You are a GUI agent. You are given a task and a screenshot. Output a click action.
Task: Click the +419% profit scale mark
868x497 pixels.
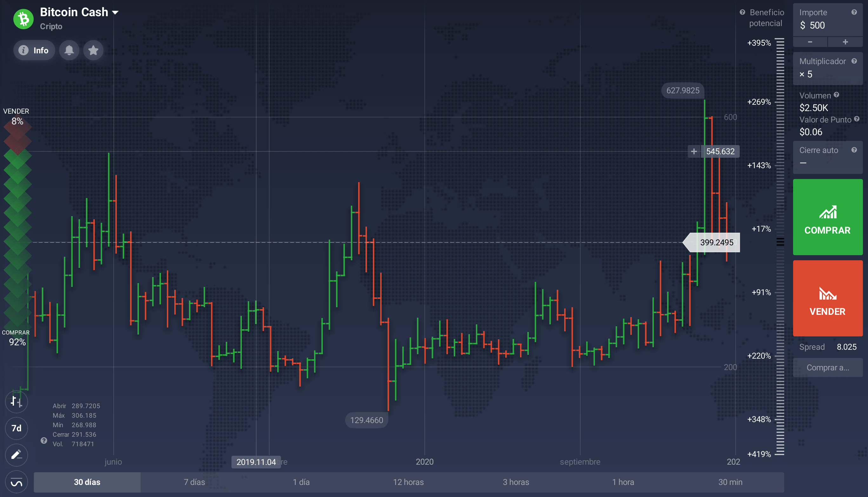(759, 454)
